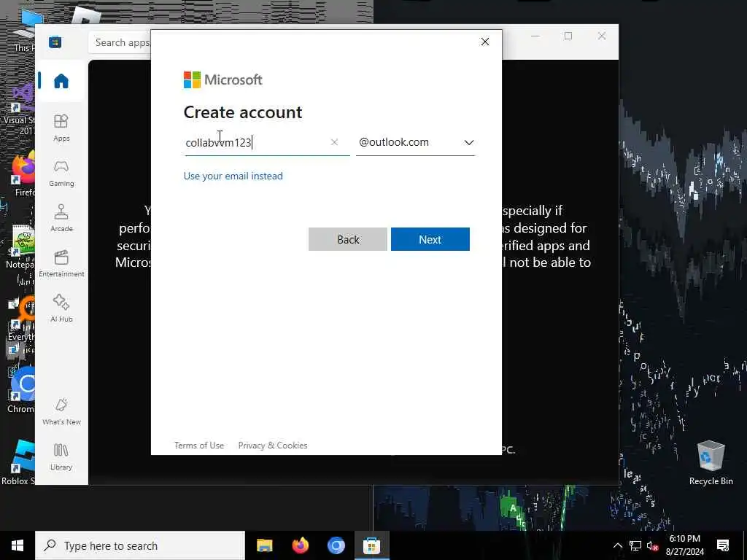This screenshot has height=560, width=747.
Task: Open Firefox from the taskbar
Action: [x=300, y=545]
